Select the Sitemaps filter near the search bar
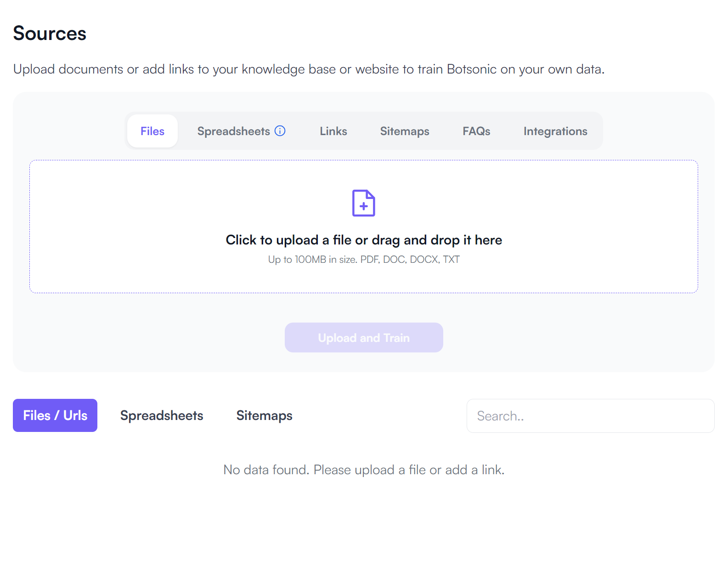Viewport: 728px width, 573px height. (264, 415)
